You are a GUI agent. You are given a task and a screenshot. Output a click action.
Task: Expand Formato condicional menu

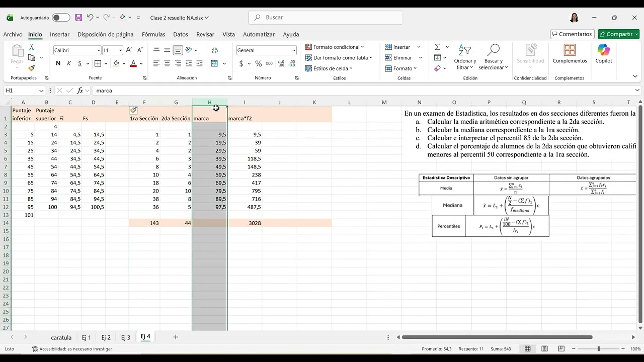(334, 47)
